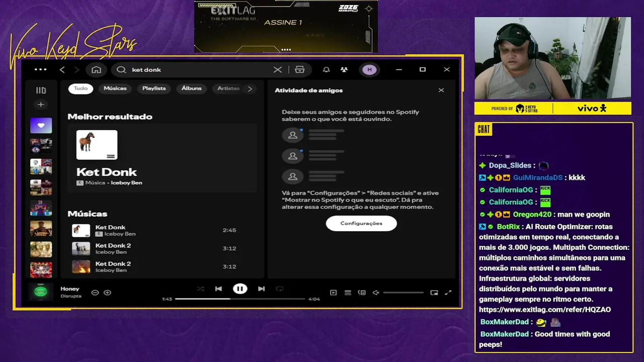Open the miniplayer
This screenshot has height=362, width=644.
[434, 293]
